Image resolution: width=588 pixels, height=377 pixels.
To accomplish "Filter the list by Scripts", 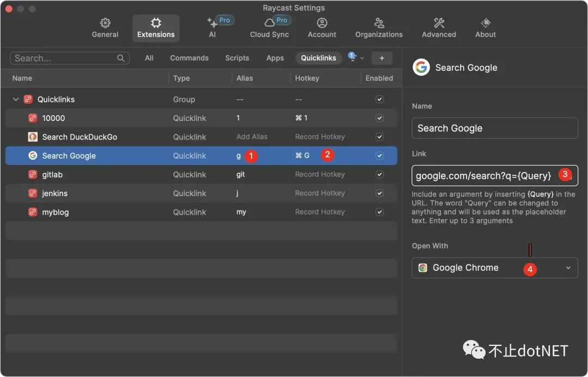I will tap(237, 58).
